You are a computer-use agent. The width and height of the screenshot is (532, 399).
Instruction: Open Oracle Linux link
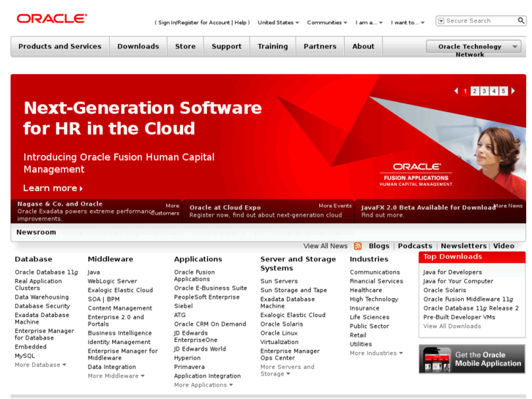(x=279, y=333)
